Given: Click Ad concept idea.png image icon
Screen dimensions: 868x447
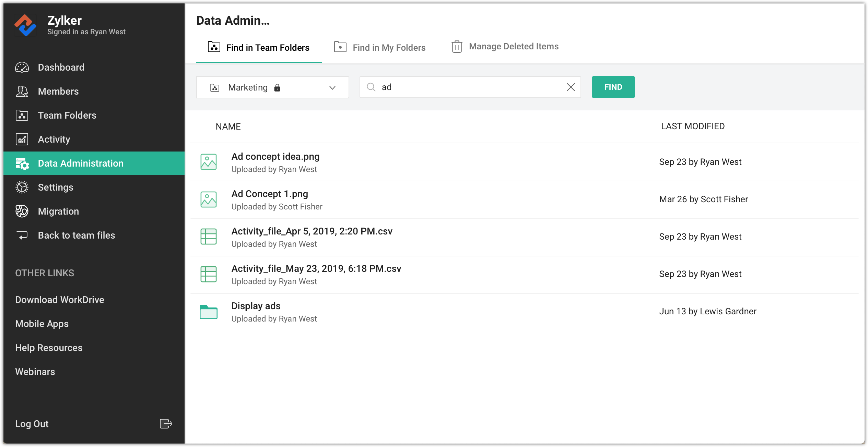Looking at the screenshot, I should point(209,162).
